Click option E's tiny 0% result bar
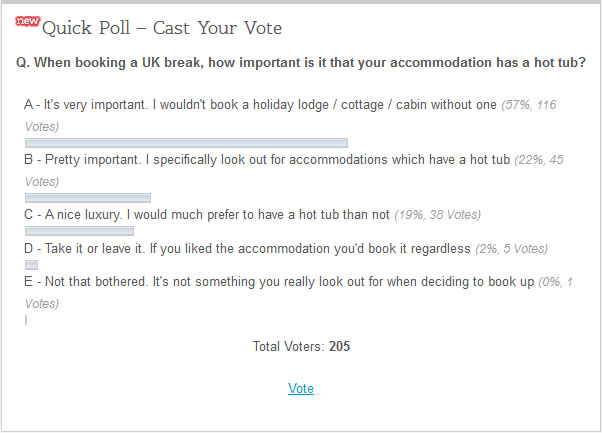 tap(26, 320)
